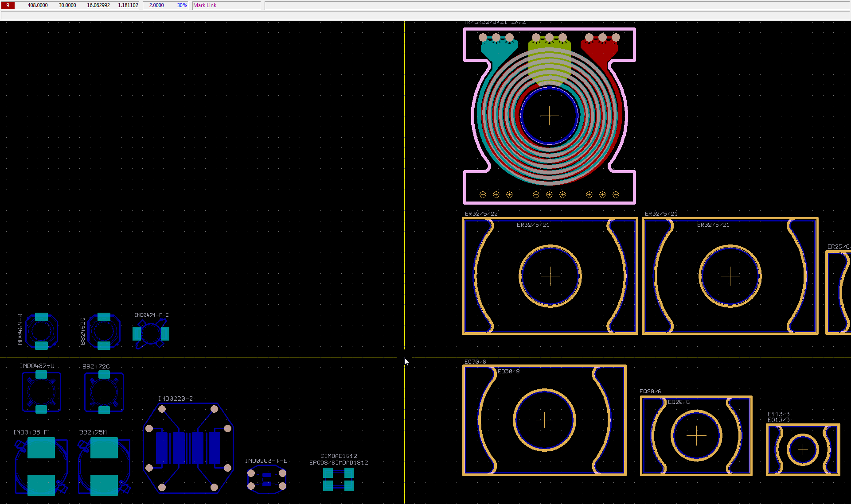The image size is (851, 504).
Task: Click the center crosshair of the planar transformer
Action: [x=549, y=116]
